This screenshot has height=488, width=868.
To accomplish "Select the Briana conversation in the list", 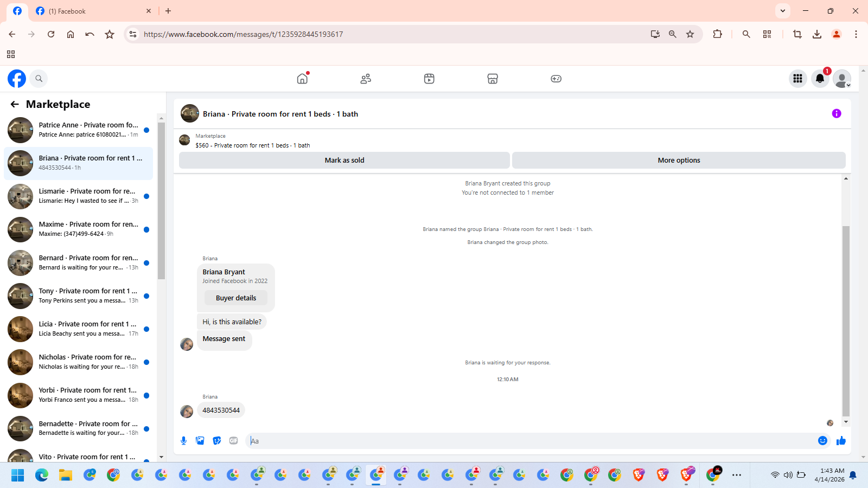I will tap(79, 163).
